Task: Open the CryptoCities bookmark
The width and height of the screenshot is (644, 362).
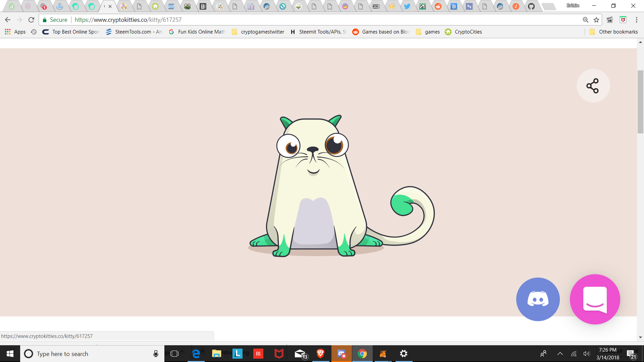Action: (463, 32)
